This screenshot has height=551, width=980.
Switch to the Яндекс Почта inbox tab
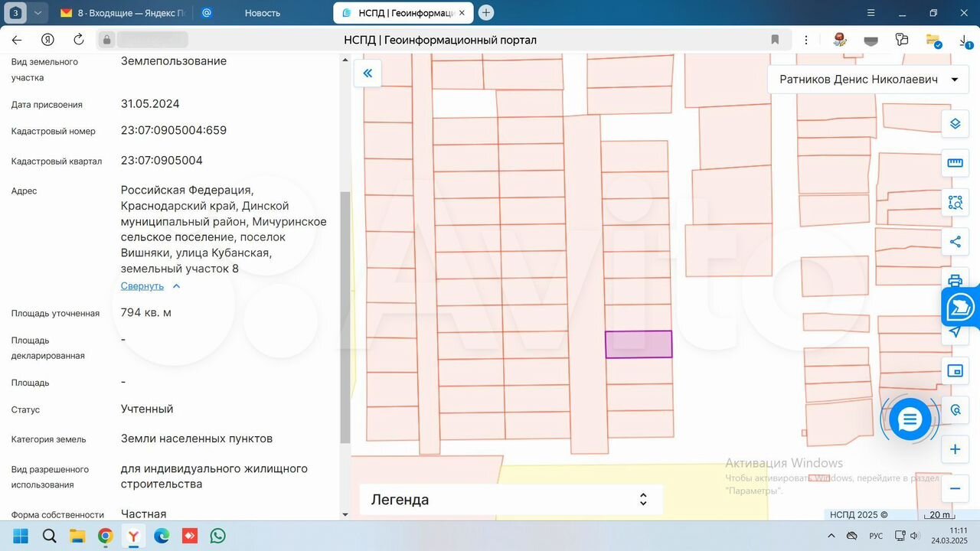click(x=122, y=13)
